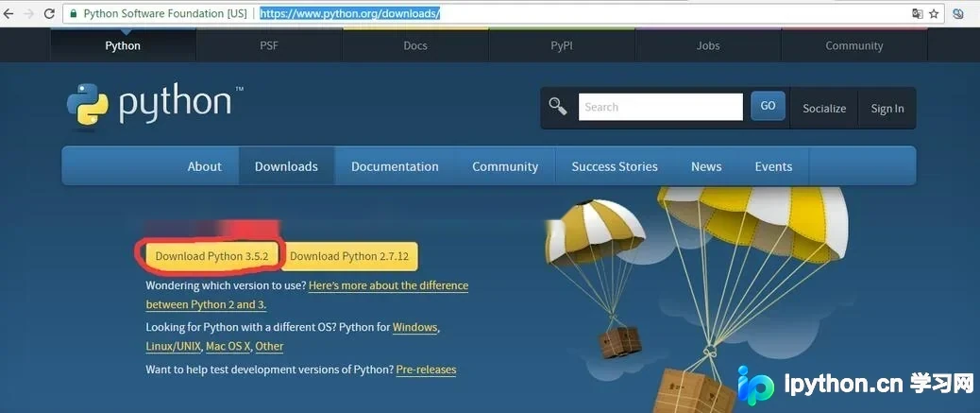Click Download Python 2.7.12 button

click(349, 256)
